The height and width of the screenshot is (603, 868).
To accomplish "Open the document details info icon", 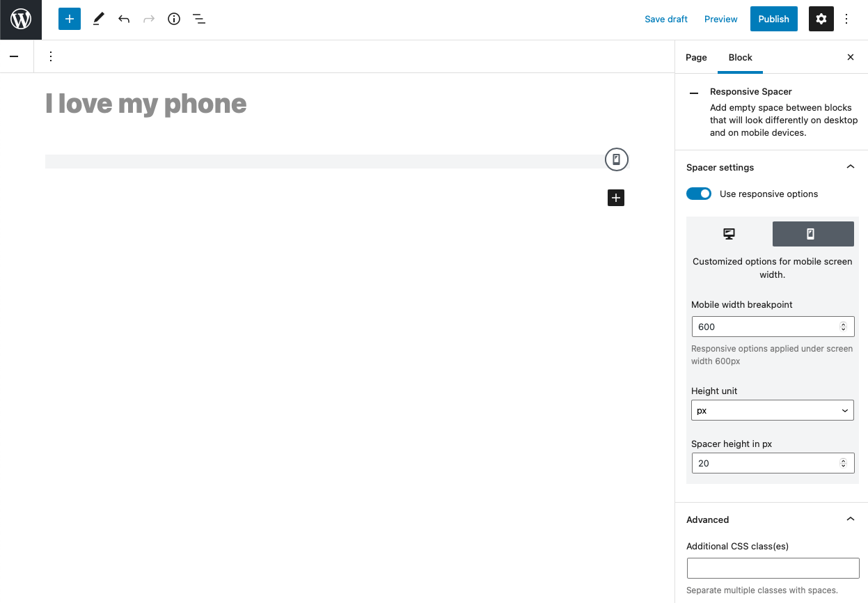I will point(174,19).
